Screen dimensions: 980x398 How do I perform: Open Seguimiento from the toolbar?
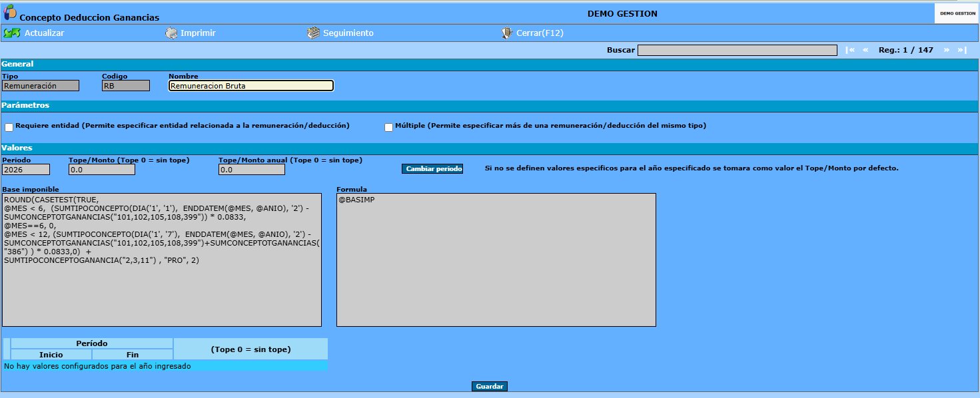pyautogui.click(x=348, y=33)
